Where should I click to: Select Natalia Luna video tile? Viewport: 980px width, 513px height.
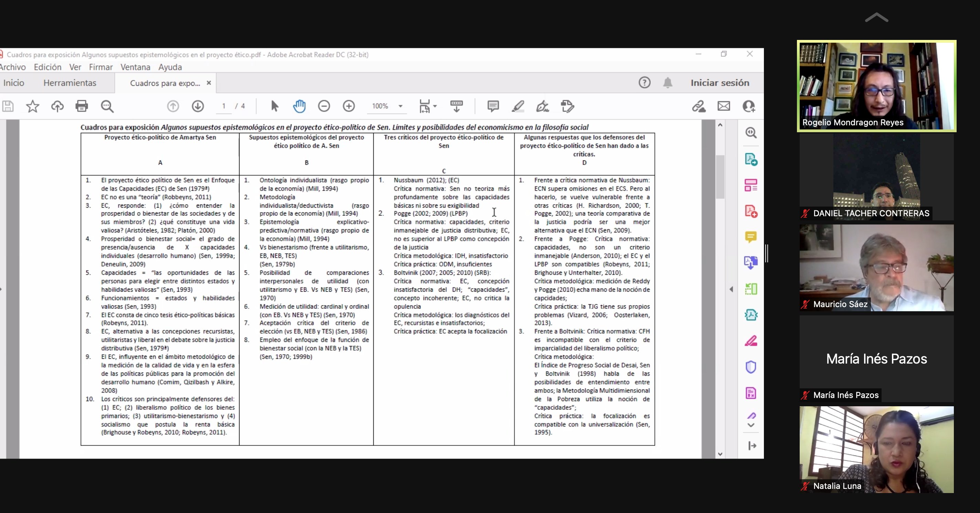click(876, 449)
